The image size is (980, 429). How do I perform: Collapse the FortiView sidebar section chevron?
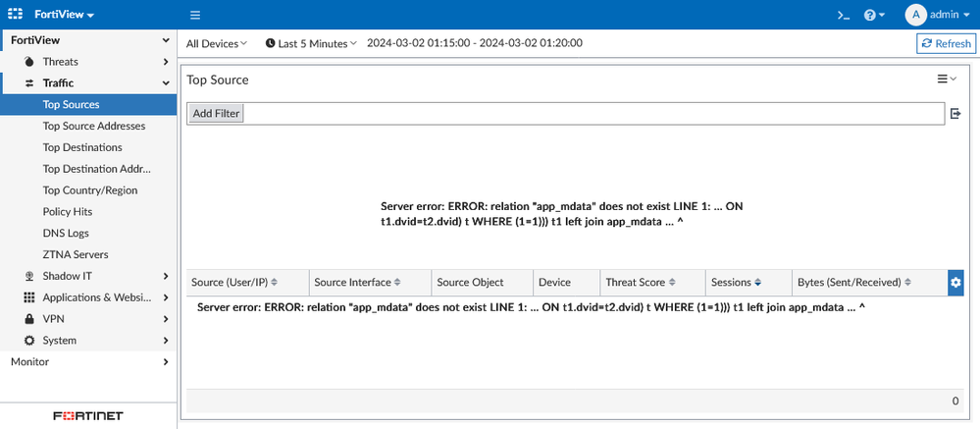pyautogui.click(x=166, y=40)
